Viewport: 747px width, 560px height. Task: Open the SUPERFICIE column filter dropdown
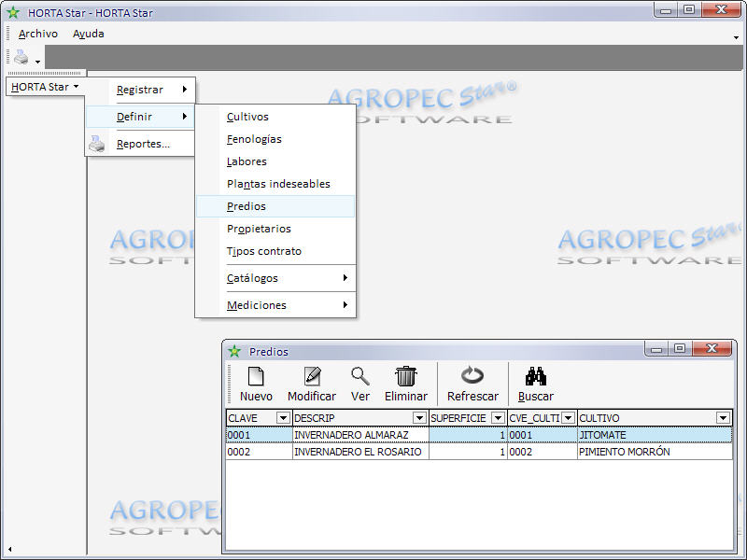click(x=498, y=418)
